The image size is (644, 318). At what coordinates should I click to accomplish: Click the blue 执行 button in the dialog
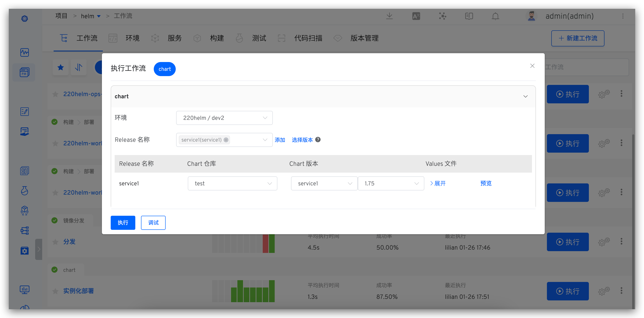[x=123, y=223]
